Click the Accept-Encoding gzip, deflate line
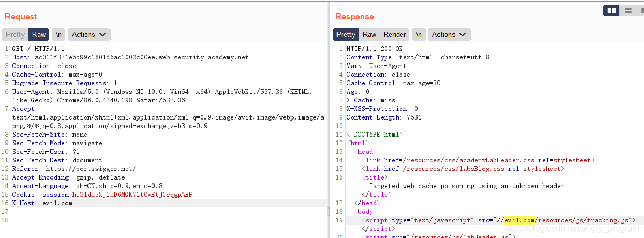 (68, 177)
